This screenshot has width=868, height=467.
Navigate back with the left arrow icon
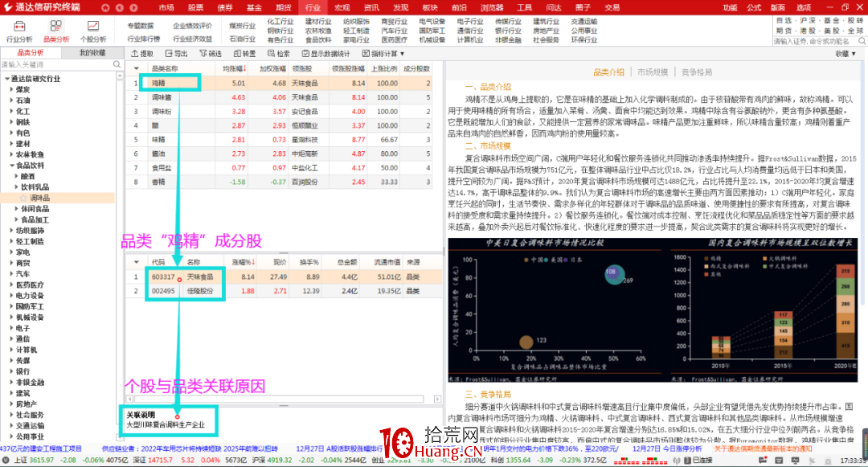pyautogui.click(x=119, y=8)
